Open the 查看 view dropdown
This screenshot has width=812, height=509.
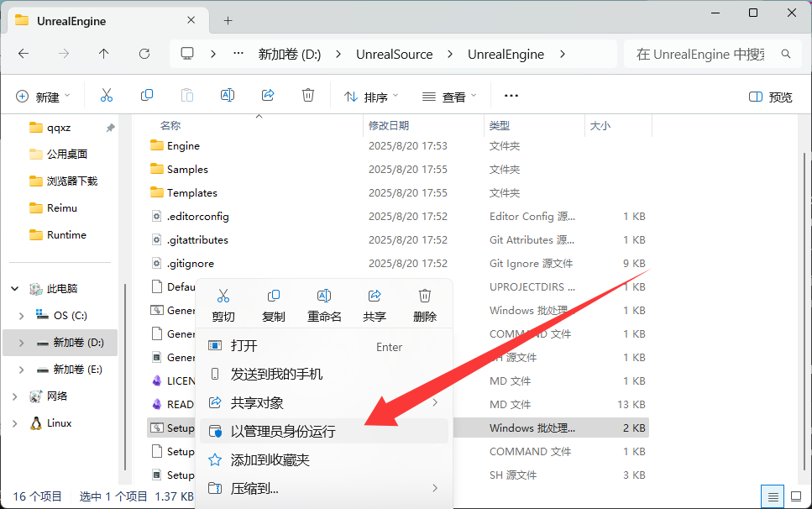(449, 97)
